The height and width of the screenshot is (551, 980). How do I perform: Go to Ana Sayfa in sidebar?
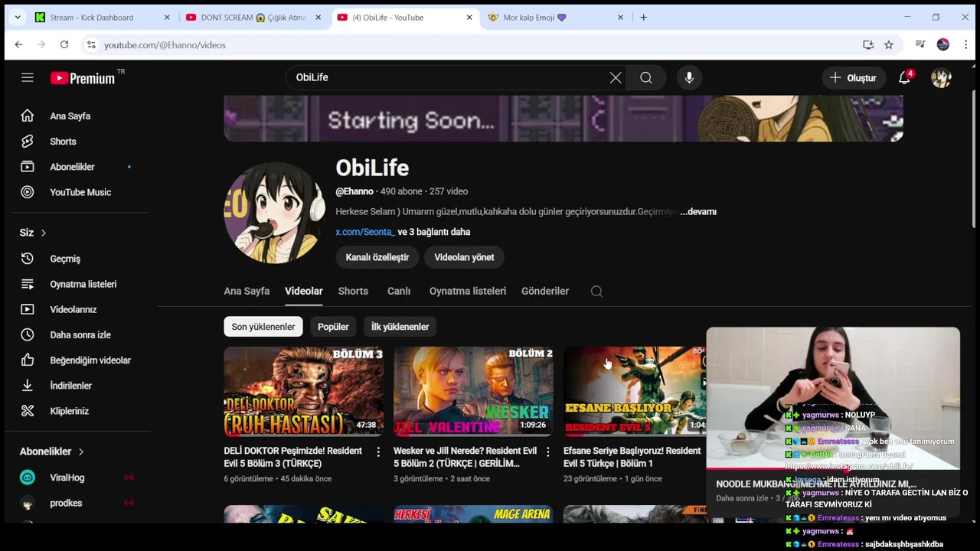[x=70, y=116]
